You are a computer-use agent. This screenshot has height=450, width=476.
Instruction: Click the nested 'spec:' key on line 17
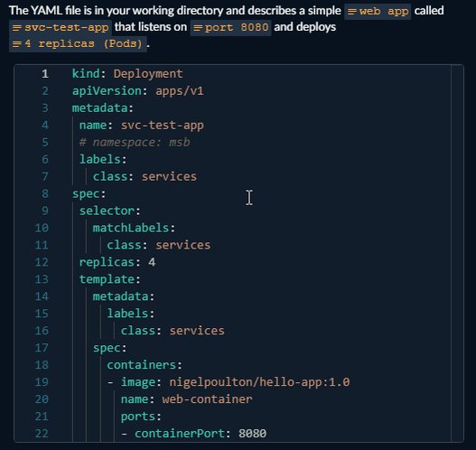[109, 348]
